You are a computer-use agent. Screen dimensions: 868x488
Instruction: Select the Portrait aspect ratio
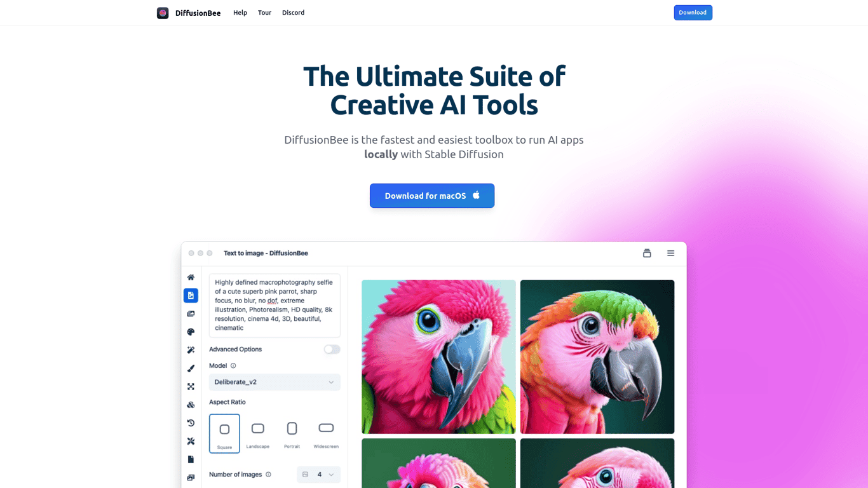click(x=292, y=433)
